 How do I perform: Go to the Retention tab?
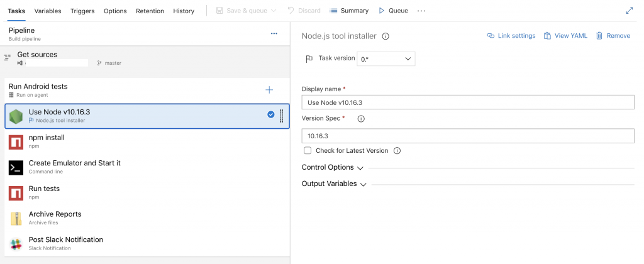pos(150,11)
